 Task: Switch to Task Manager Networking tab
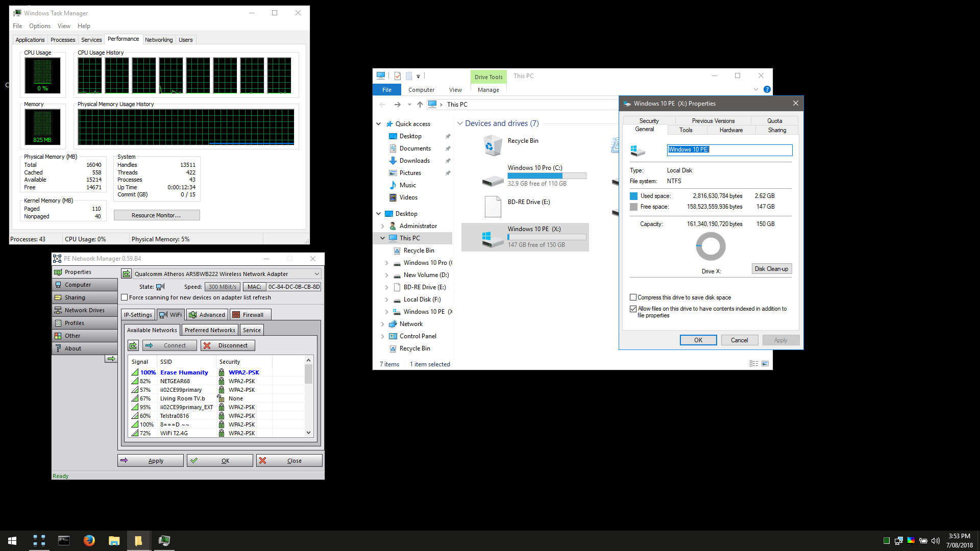click(x=159, y=40)
